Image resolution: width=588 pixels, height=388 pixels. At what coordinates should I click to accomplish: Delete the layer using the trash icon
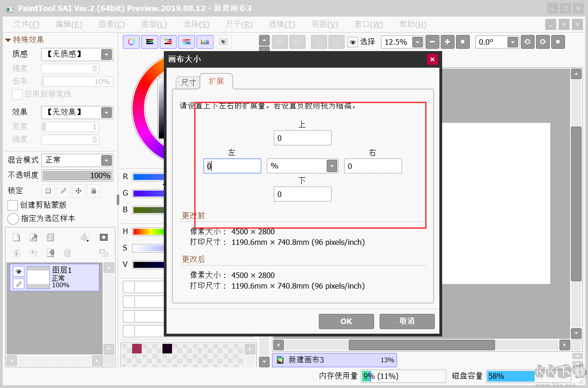tap(67, 253)
